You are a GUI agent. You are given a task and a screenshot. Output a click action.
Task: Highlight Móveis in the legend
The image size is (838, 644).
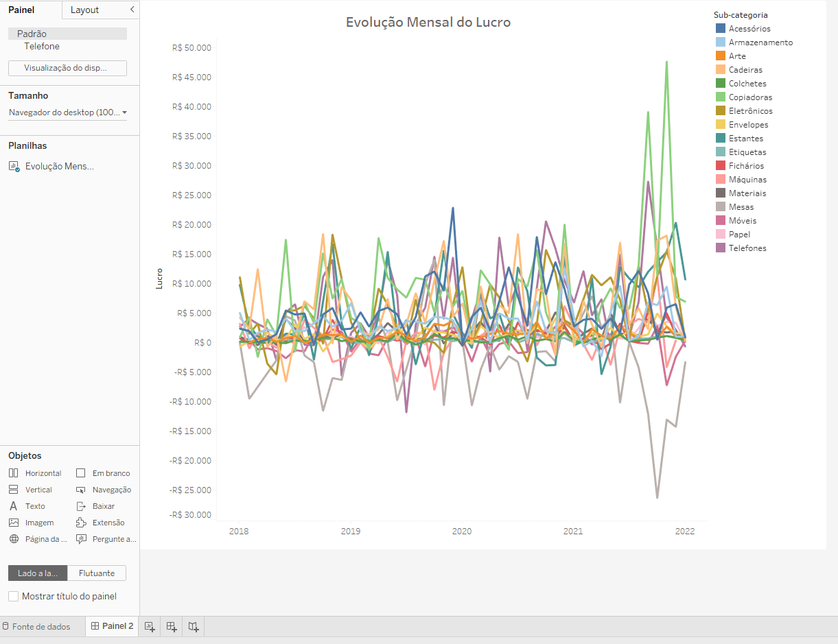click(x=743, y=220)
